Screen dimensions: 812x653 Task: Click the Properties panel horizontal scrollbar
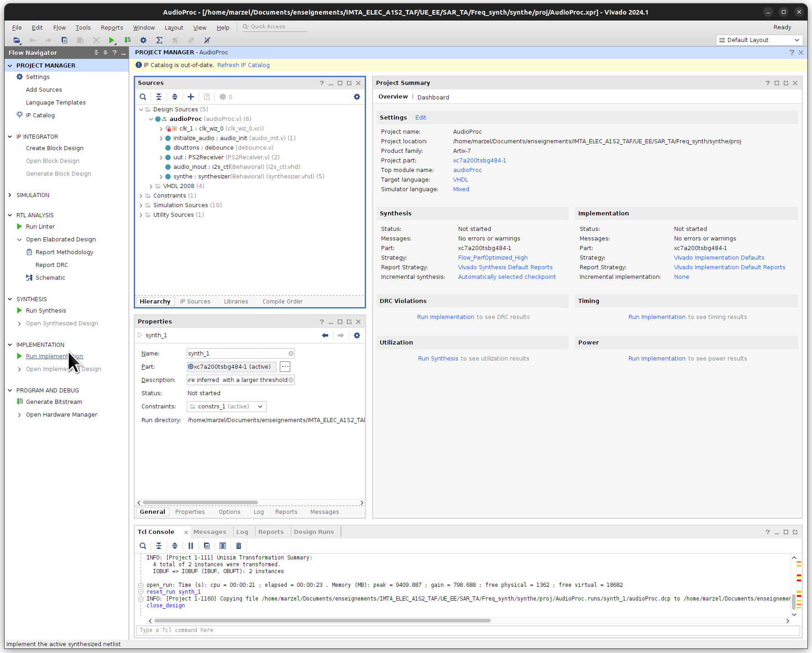pyautogui.click(x=200, y=502)
